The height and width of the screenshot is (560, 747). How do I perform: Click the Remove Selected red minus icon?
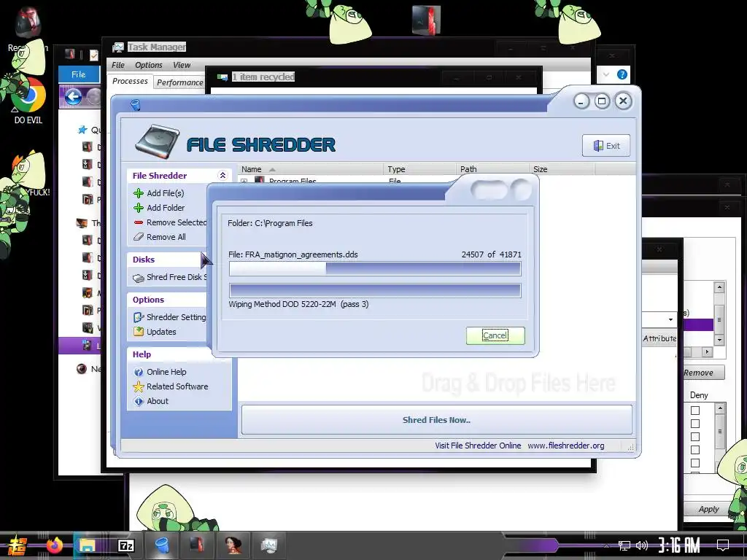pyautogui.click(x=139, y=222)
